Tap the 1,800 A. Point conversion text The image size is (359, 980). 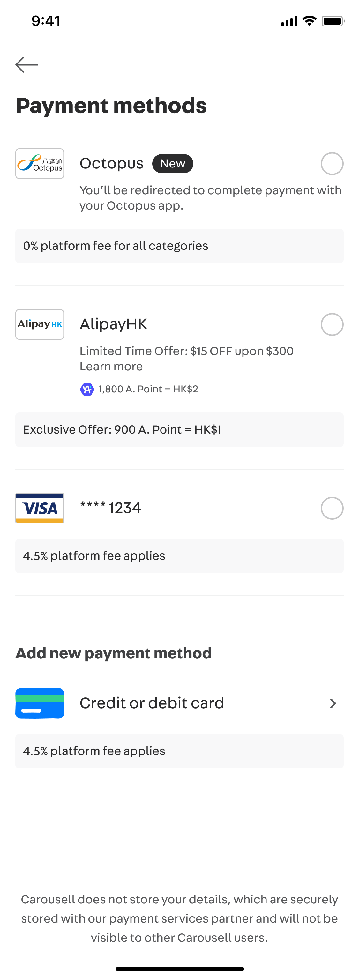[148, 389]
